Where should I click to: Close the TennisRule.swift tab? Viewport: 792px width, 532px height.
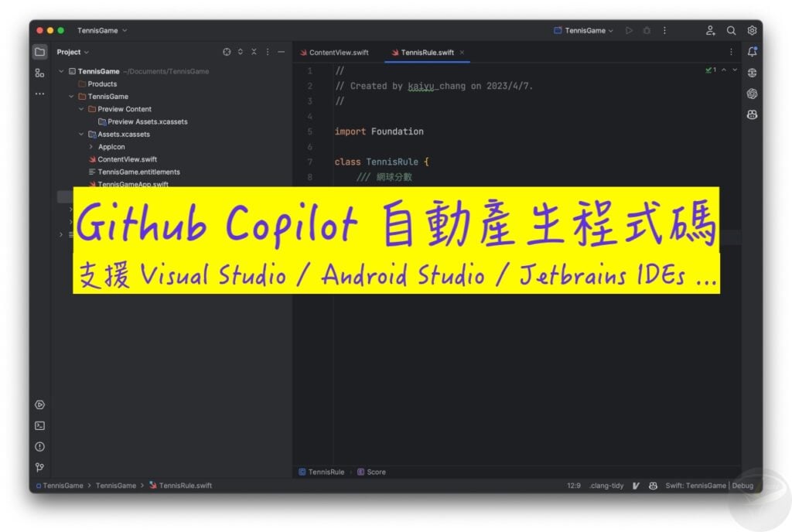(x=463, y=53)
